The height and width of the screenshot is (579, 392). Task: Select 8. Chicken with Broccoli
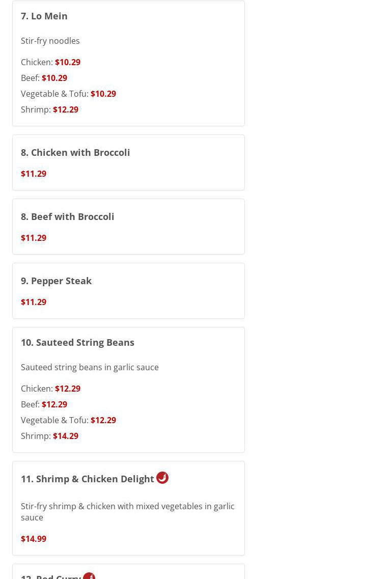pos(75,152)
